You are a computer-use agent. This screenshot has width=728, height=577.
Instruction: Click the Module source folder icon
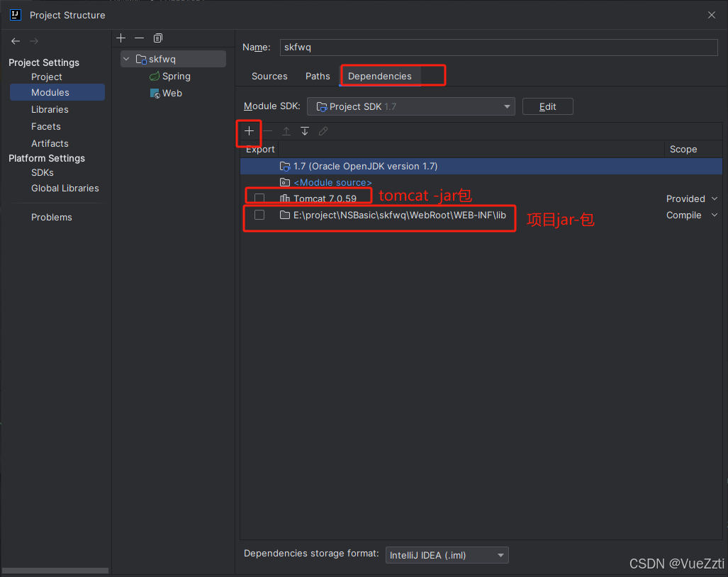click(285, 182)
